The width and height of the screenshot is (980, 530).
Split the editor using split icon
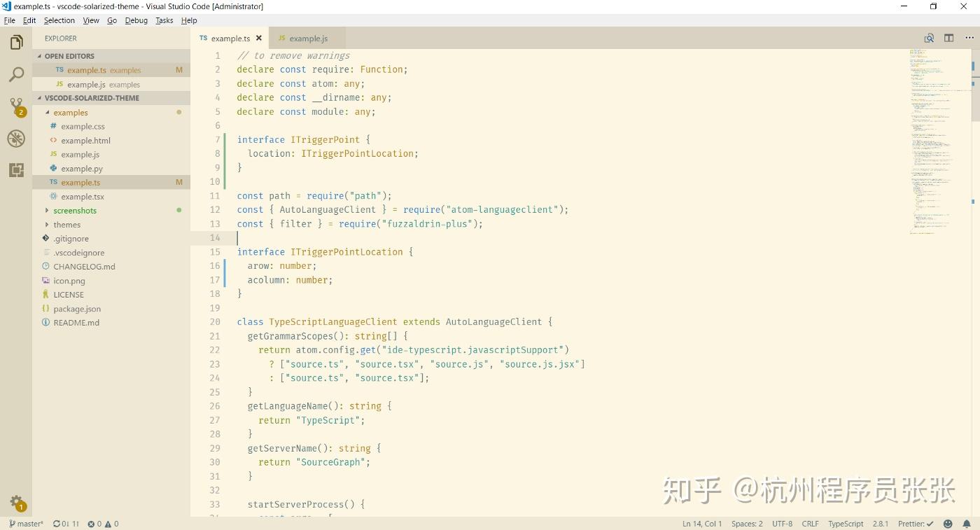click(x=948, y=39)
